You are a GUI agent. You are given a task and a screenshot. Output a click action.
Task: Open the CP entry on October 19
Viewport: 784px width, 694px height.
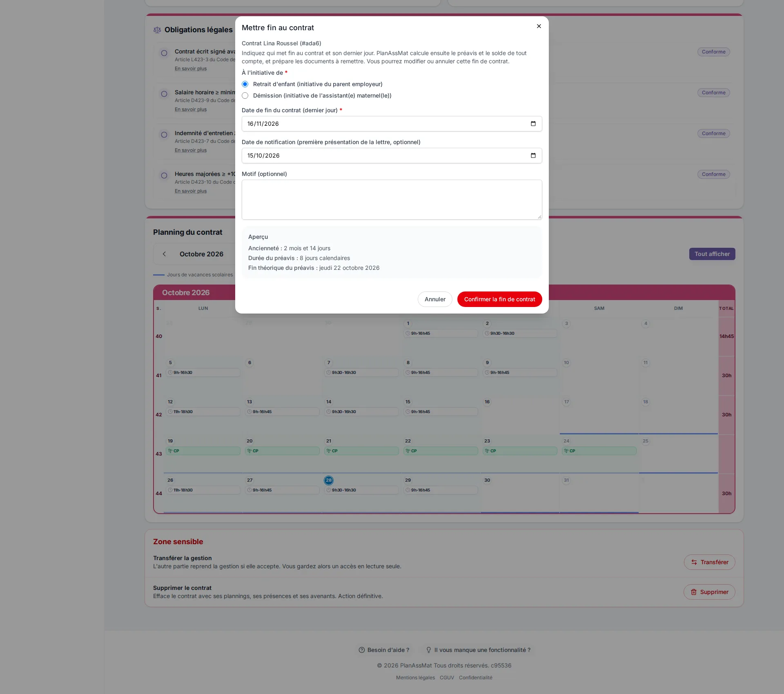pos(203,451)
